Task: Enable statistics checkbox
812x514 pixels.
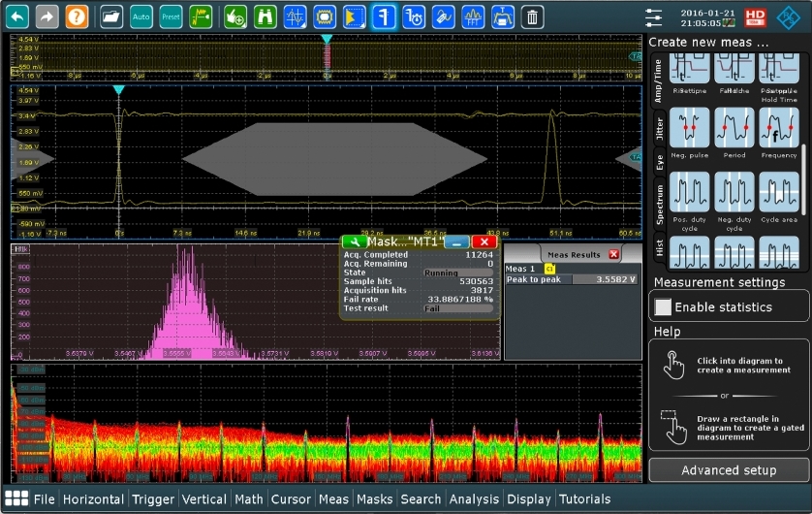Action: (x=663, y=307)
